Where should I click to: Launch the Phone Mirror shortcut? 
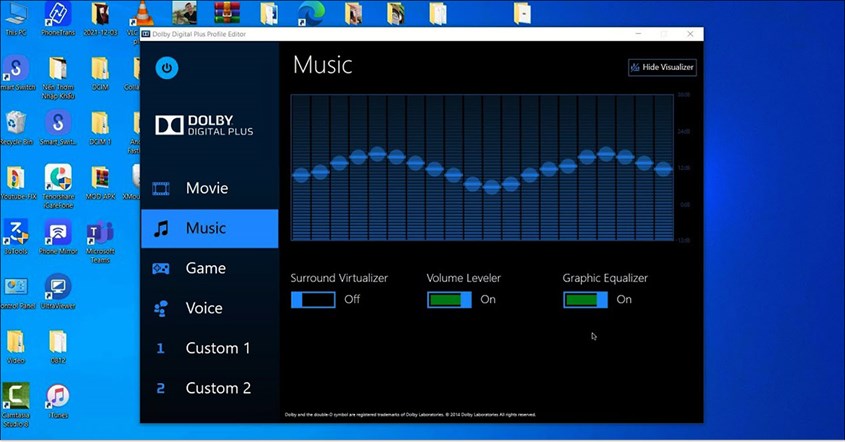[58, 238]
